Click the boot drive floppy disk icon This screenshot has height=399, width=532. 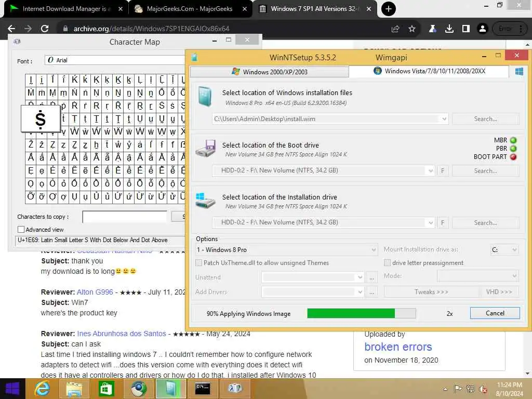tap(206, 148)
